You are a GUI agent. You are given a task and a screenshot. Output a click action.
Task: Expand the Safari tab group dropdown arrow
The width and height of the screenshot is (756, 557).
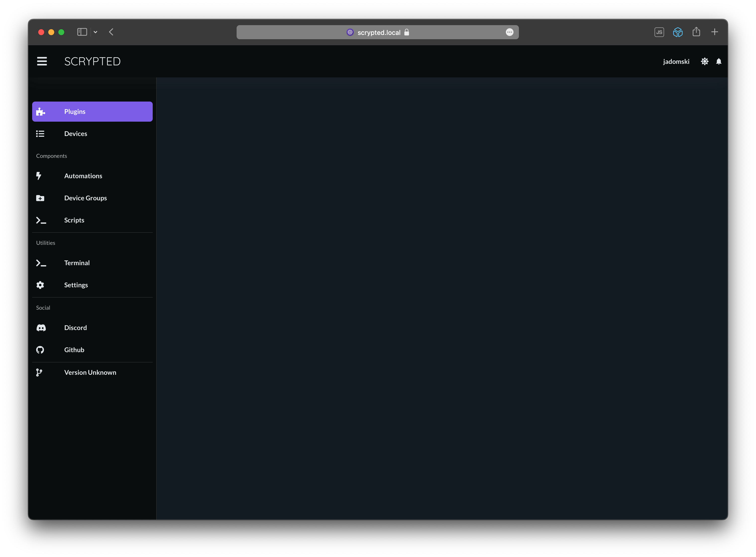(x=95, y=32)
